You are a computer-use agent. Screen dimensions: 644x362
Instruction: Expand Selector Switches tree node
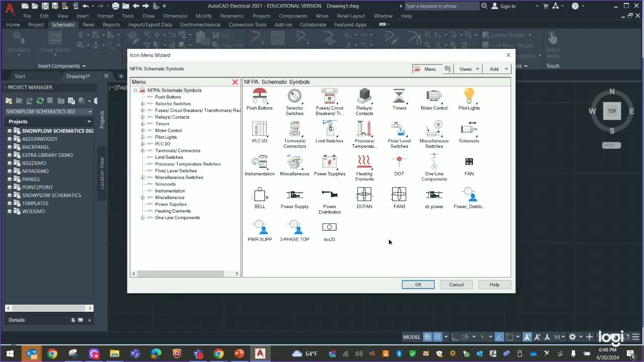(142, 104)
